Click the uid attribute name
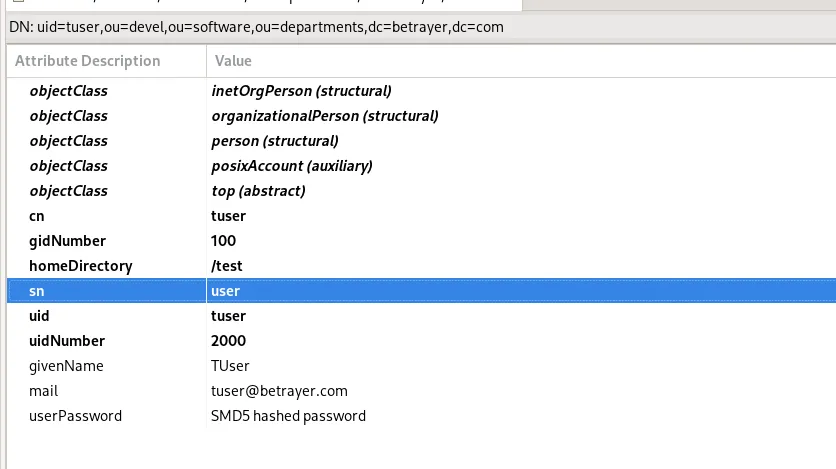 pos(40,316)
